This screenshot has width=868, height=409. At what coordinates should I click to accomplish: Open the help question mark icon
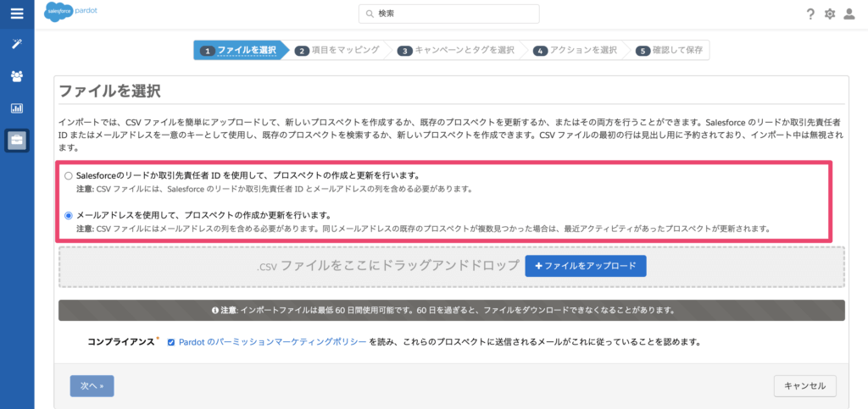(810, 14)
